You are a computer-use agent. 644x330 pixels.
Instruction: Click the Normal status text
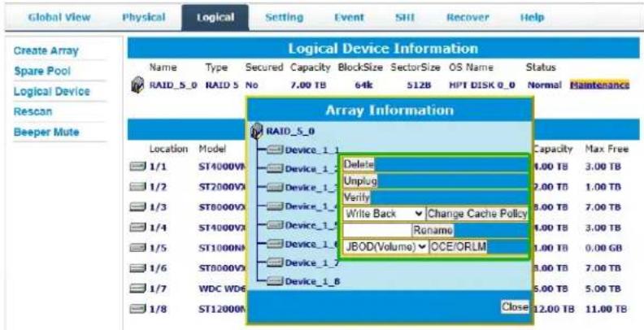[x=544, y=85]
